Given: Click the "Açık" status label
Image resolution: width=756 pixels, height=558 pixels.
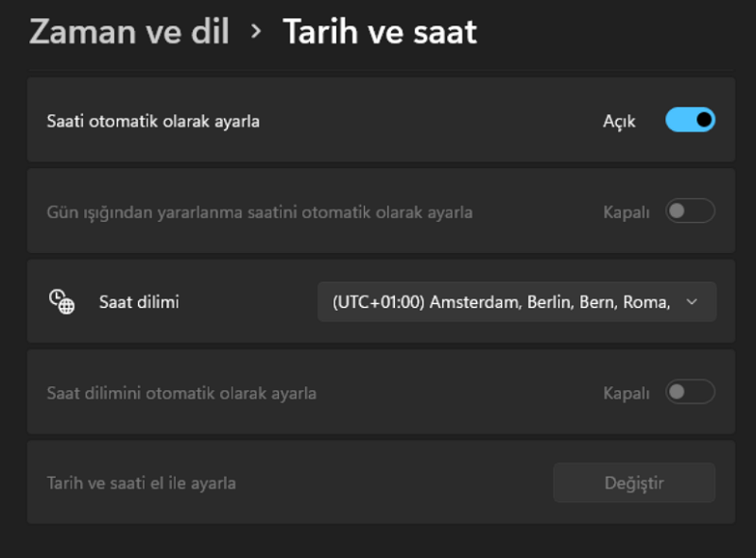Looking at the screenshot, I should 619,120.
